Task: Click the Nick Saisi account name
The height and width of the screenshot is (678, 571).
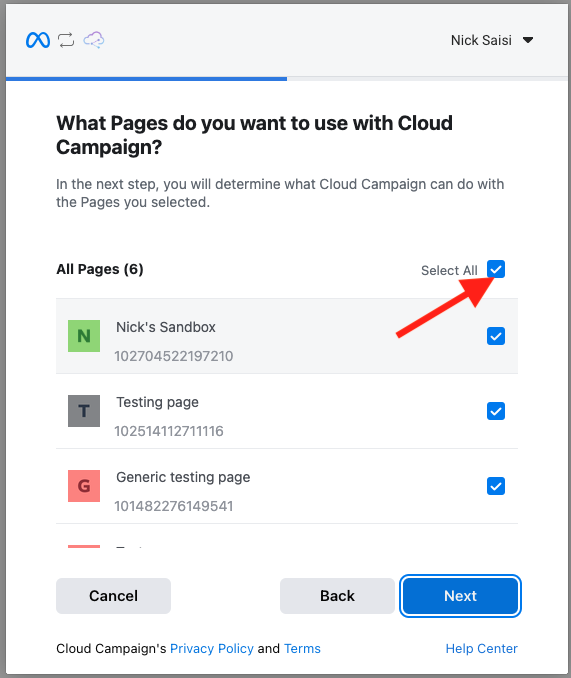Action: pos(481,40)
